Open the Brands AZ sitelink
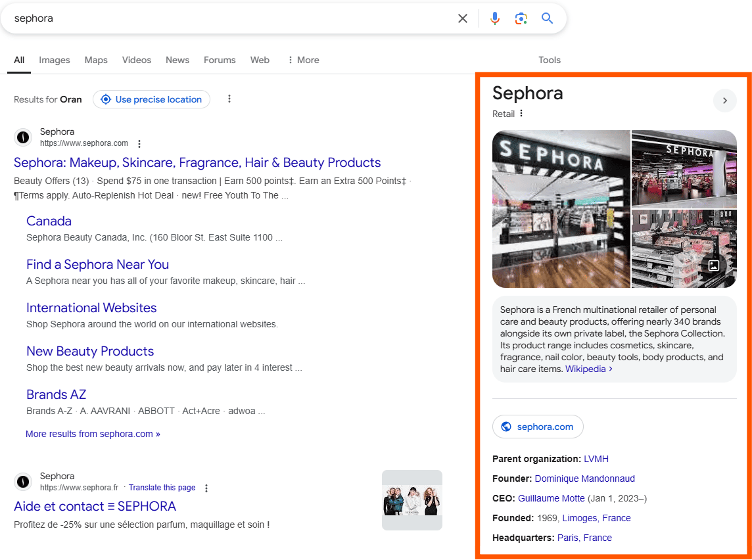This screenshot has height=560, width=752. click(x=56, y=394)
